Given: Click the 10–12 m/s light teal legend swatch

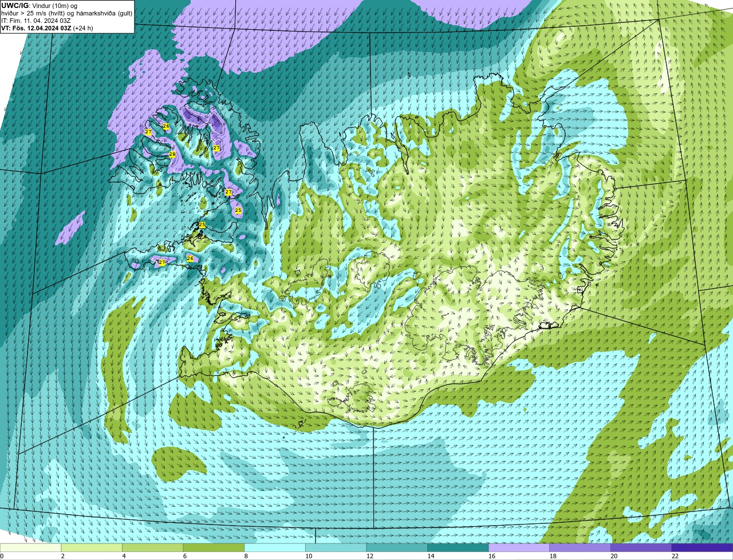Looking at the screenshot, I should coord(336,547).
